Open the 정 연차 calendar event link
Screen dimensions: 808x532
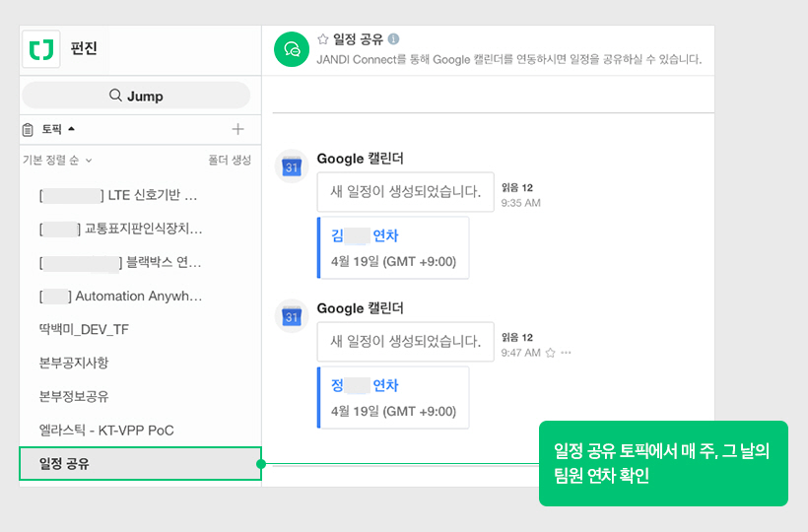(x=365, y=385)
